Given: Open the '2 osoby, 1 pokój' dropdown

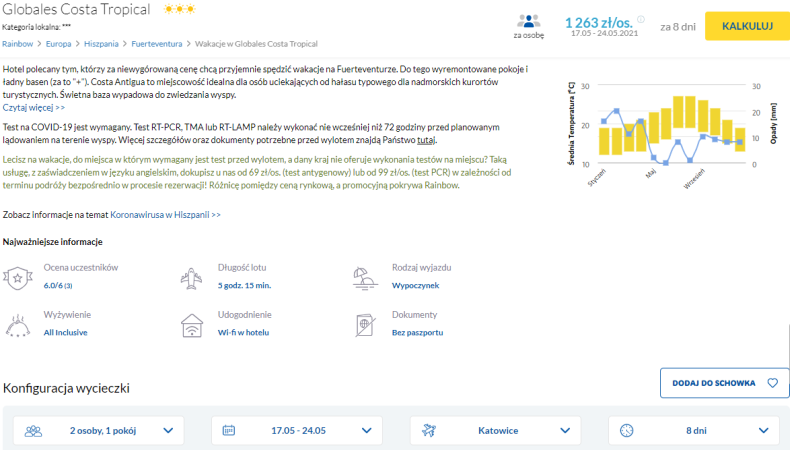Looking at the screenshot, I should (99, 430).
